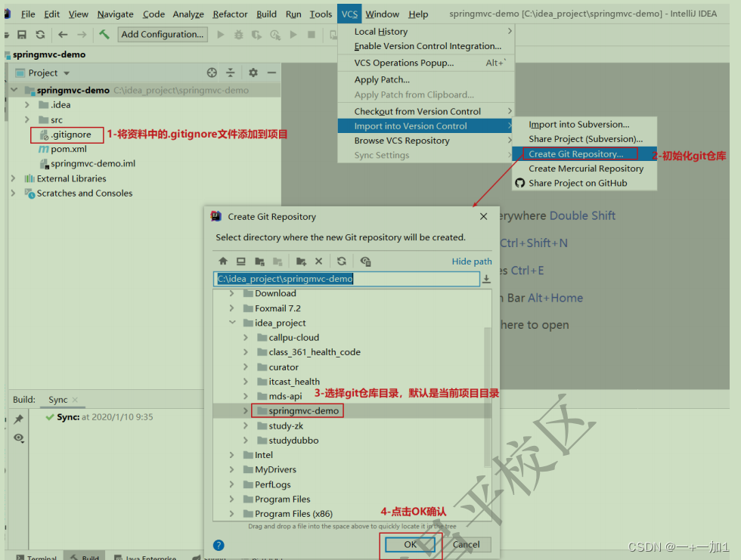Click the Home directory icon in Create Git Repository dialog
The height and width of the screenshot is (560, 741).
click(x=224, y=261)
